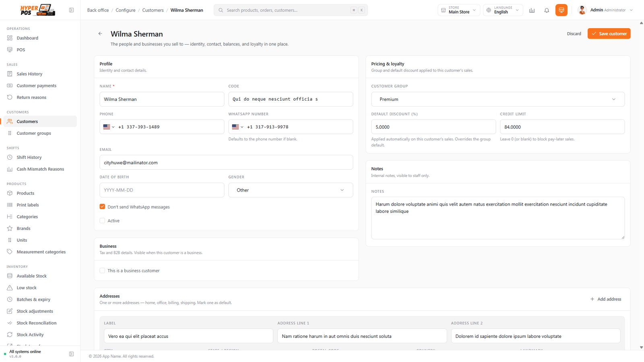Image resolution: width=644 pixels, height=362 pixels.
Task: Click the Customer payments icon
Action: click(x=10, y=86)
